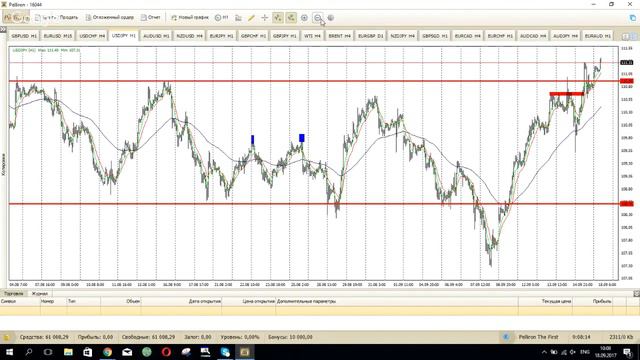Open the BRENT H4 chart tab
Image resolution: width=640 pixels, height=360 pixels.
[x=339, y=36]
